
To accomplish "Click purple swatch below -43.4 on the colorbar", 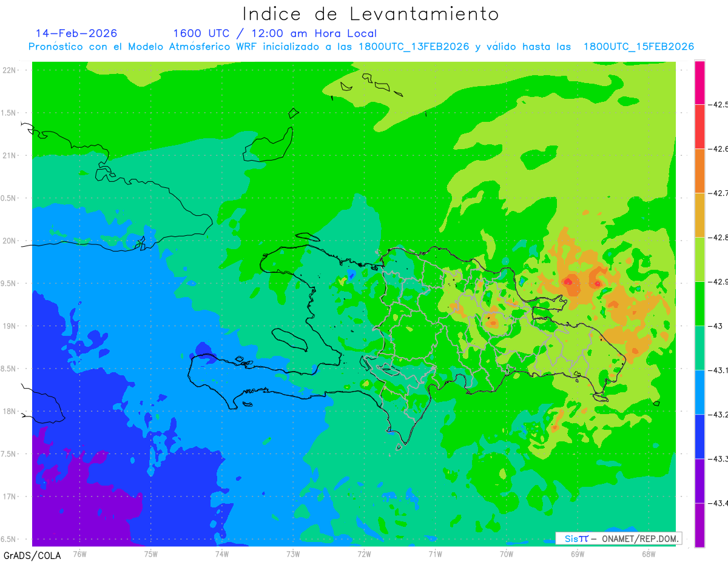I will tap(699, 525).
